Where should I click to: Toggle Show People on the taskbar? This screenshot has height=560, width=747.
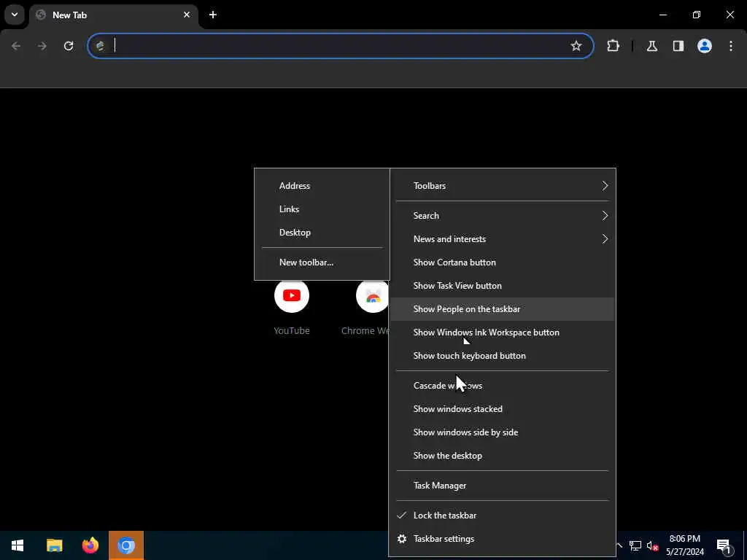pyautogui.click(x=503, y=309)
